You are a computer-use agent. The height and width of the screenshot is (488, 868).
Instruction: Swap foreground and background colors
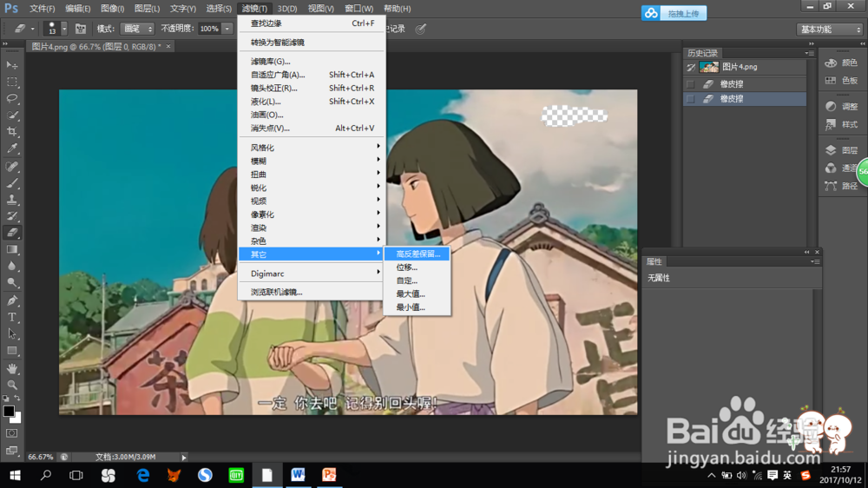(17, 399)
